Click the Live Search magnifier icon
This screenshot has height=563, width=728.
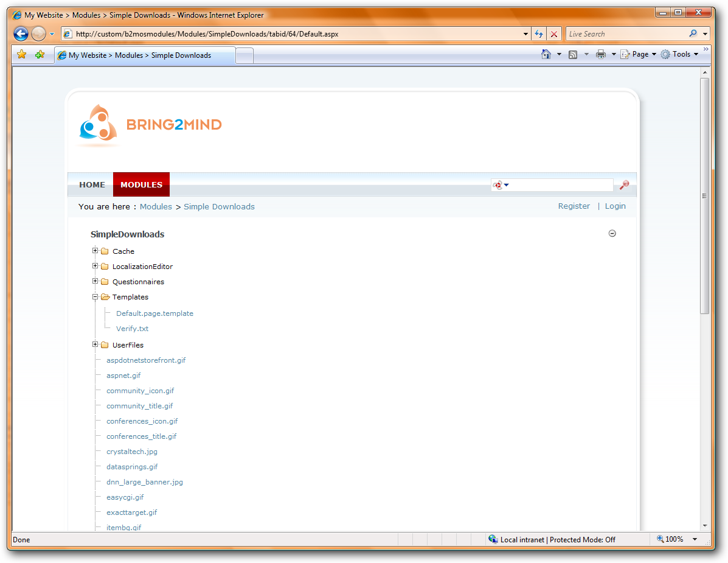pyautogui.click(x=693, y=33)
